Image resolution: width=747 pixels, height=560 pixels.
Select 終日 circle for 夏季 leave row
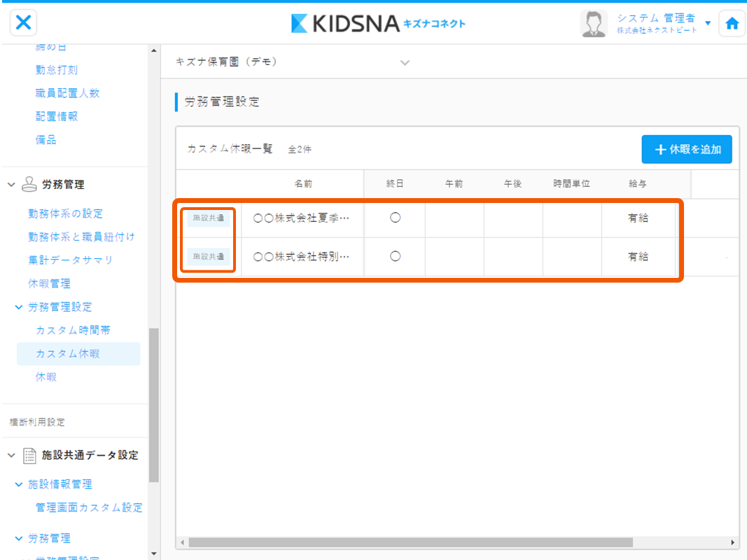[395, 218]
